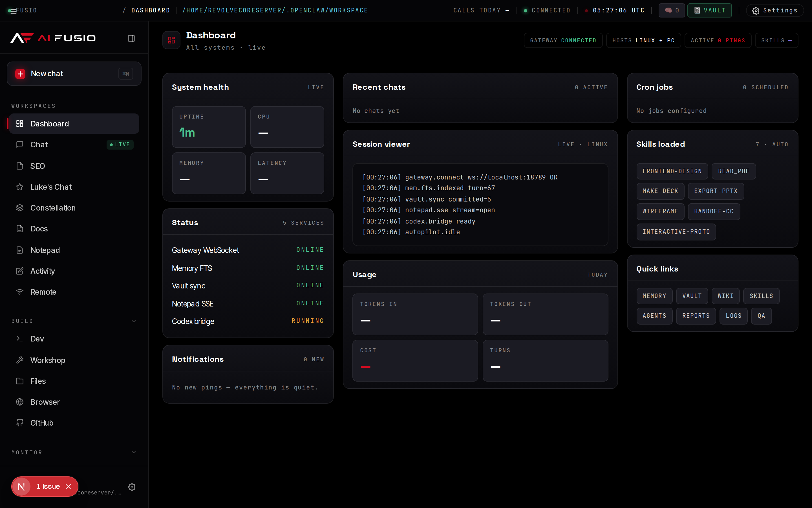Open the SEO workspace

[74, 166]
